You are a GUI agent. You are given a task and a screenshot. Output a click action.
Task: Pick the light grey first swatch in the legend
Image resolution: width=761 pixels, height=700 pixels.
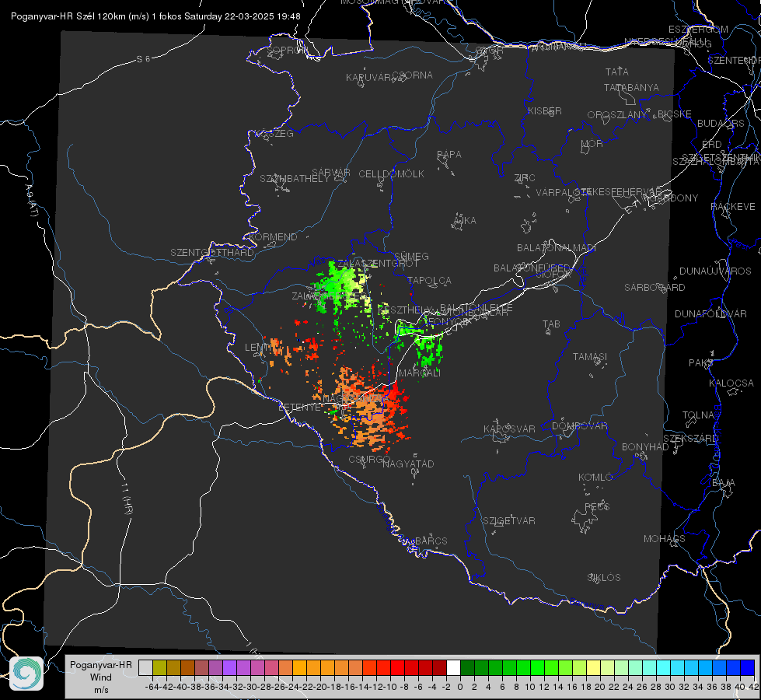pyautogui.click(x=145, y=667)
